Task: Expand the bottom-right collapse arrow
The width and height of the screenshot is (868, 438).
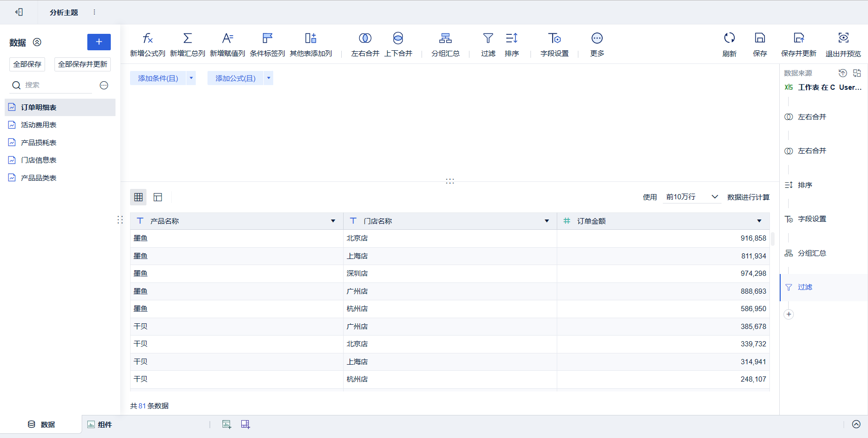Action: tap(856, 424)
